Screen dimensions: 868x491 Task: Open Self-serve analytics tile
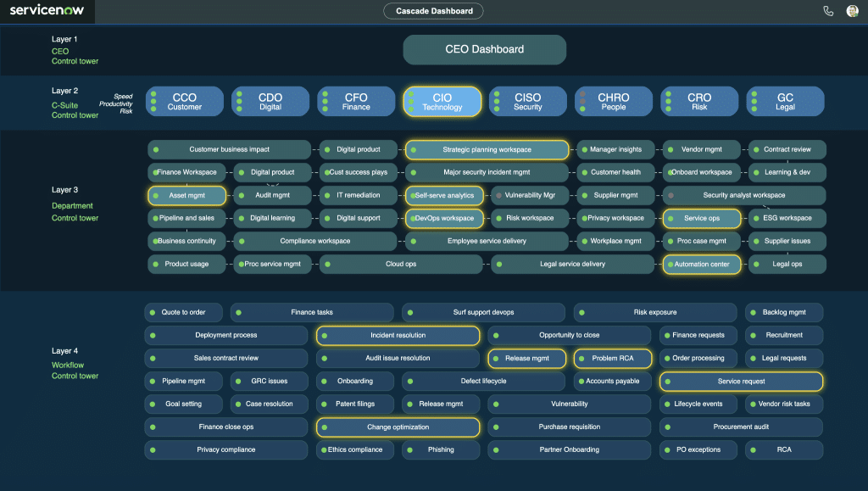pos(444,195)
